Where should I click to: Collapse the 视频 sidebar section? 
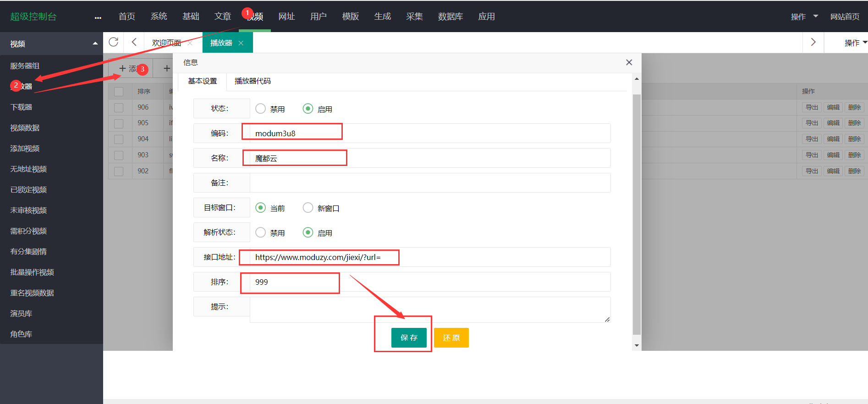[x=95, y=44]
